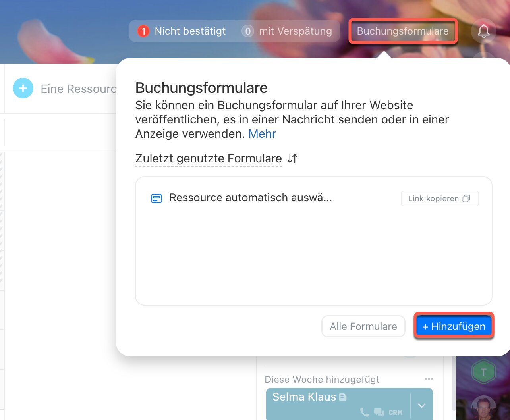Click the form icon beside Ressource automatisch auswä…
The image size is (510, 420).
(156, 198)
